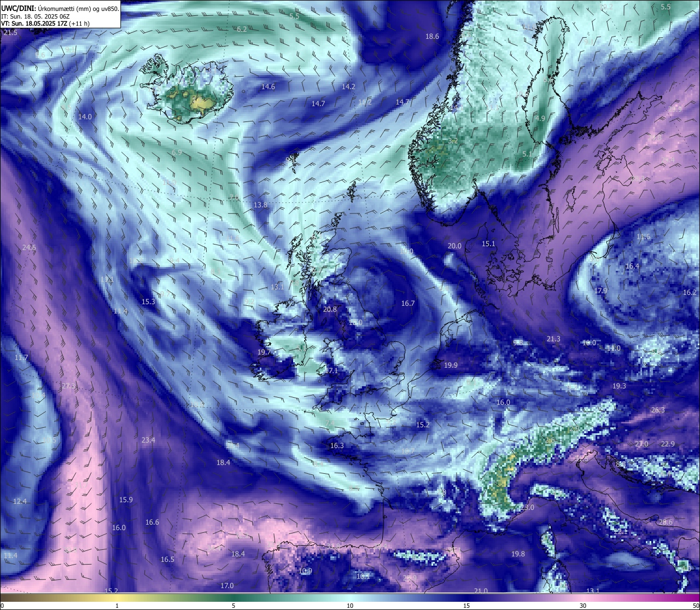The height and width of the screenshot is (610, 700).
Task: Click the 'IT: Sun. 18. 05. 2025 06Z' line
Action: point(35,16)
